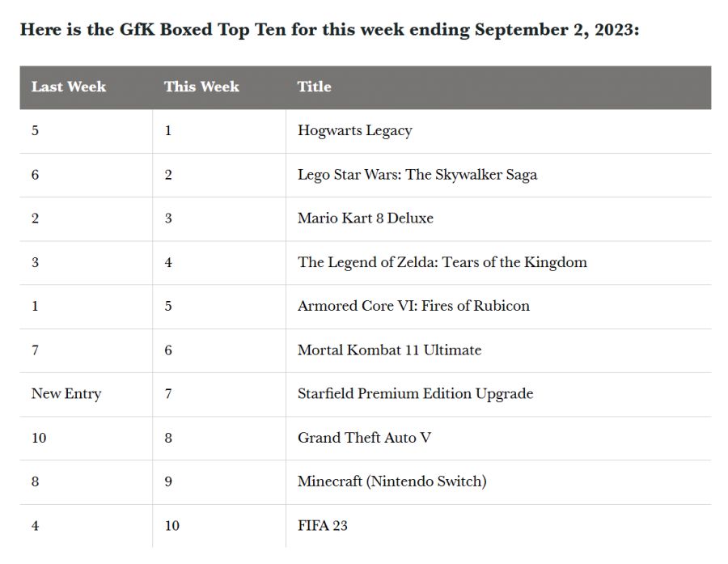This screenshot has height=564, width=728.
Task: Click this week's rank 1 cell
Action: [168, 130]
